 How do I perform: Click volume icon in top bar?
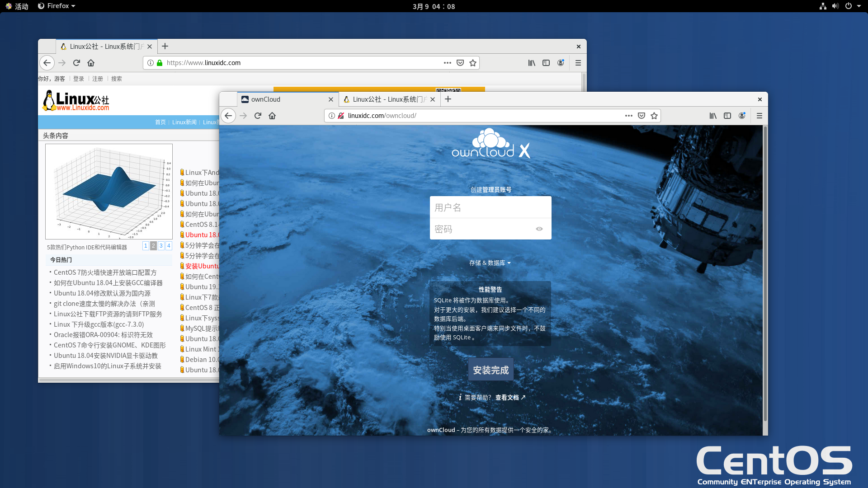point(835,6)
